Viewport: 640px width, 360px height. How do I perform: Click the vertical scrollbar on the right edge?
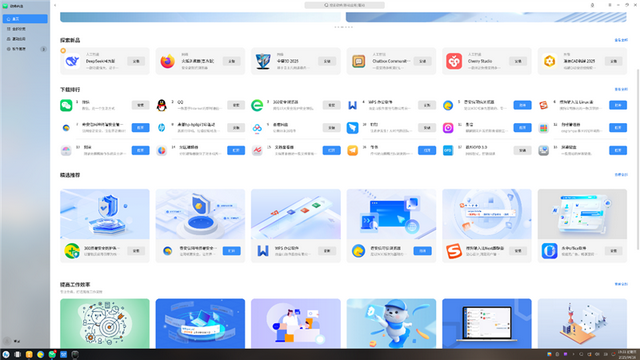(638, 159)
